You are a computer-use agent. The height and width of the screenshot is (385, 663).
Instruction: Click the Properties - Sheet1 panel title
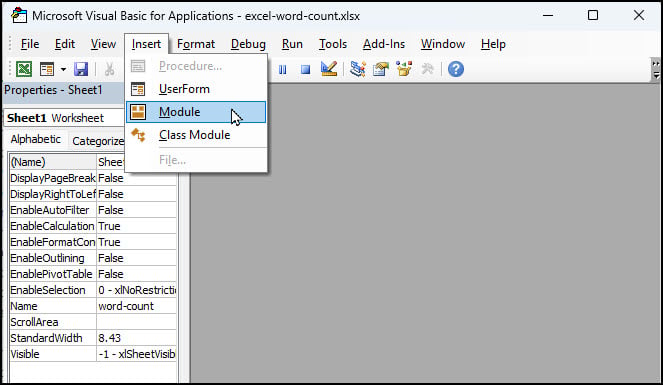point(53,90)
